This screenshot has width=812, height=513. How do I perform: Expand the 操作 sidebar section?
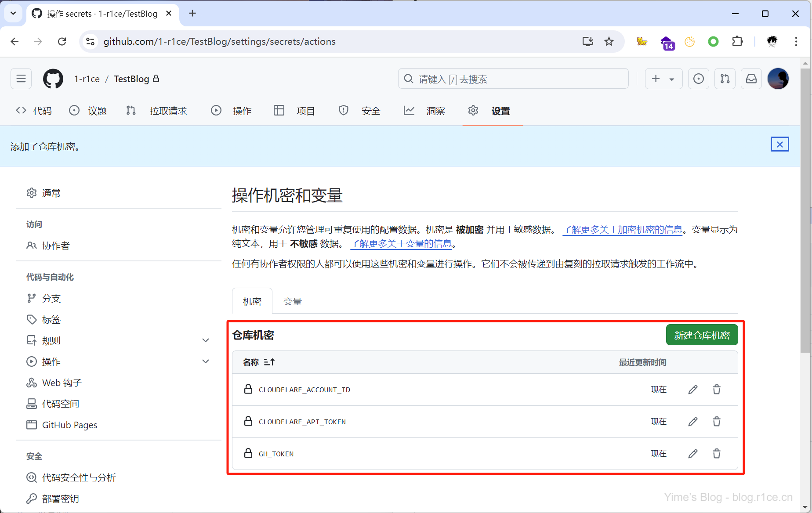[205, 361]
